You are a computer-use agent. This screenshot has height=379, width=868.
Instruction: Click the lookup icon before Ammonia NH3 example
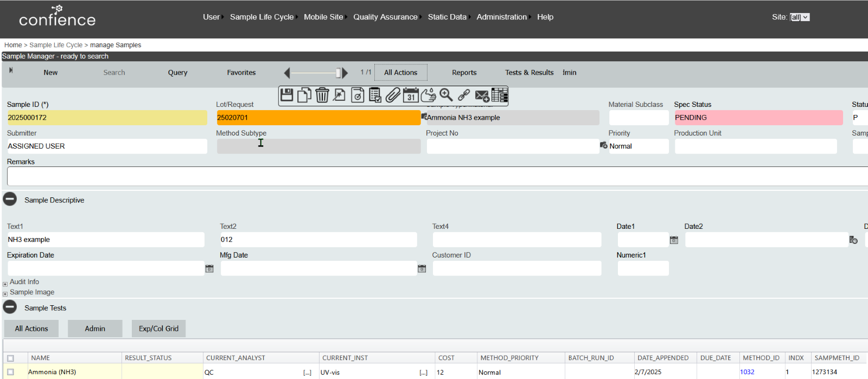click(424, 116)
